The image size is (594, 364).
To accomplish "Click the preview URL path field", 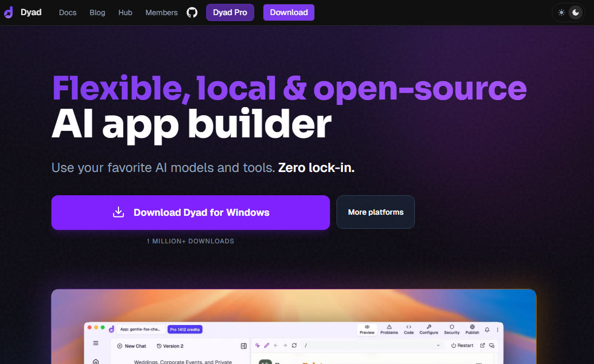I will [372, 346].
